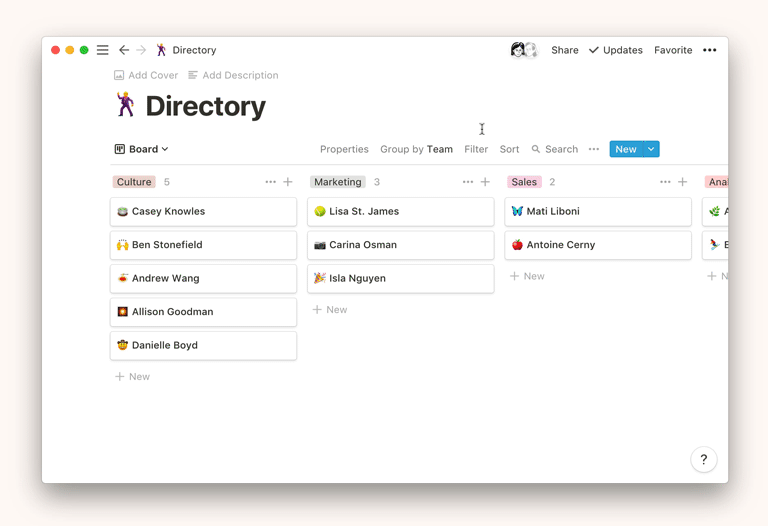Add a card with Culture column plus icon
Image resolution: width=768 pixels, height=526 pixels.
point(288,182)
